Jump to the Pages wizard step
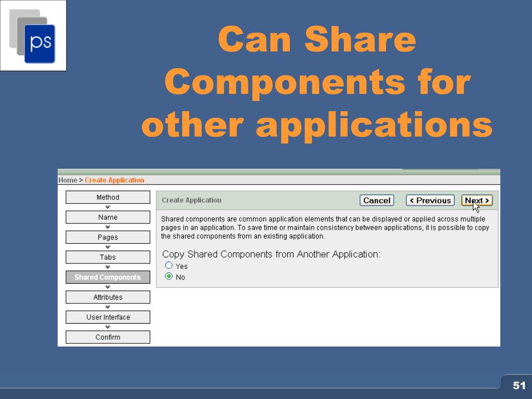Image resolution: width=532 pixels, height=399 pixels. [x=108, y=237]
